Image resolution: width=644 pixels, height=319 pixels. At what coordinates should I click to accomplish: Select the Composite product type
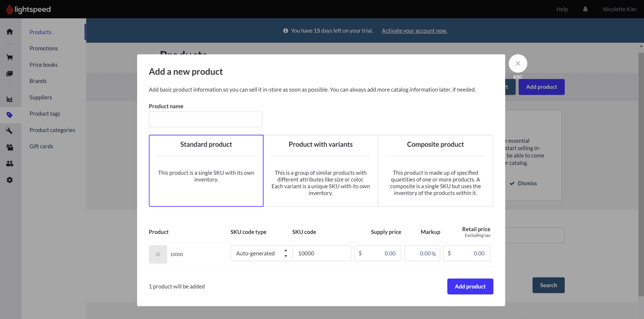click(435, 170)
